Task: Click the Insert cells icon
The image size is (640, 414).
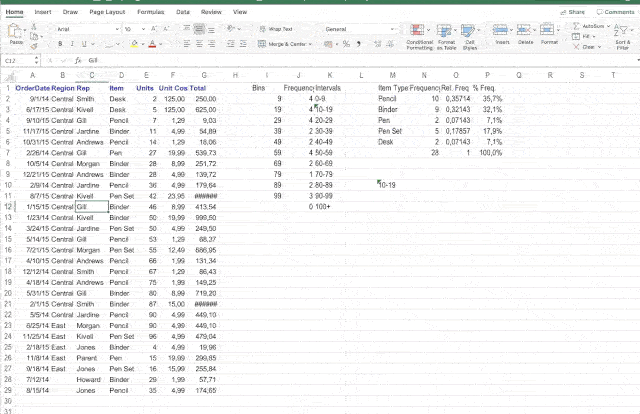Action: (500, 29)
